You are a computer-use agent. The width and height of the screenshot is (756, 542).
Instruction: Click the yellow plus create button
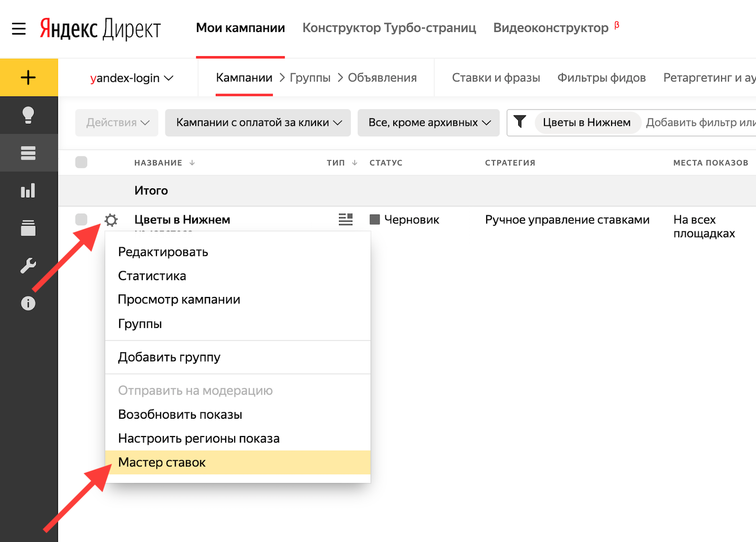click(28, 78)
